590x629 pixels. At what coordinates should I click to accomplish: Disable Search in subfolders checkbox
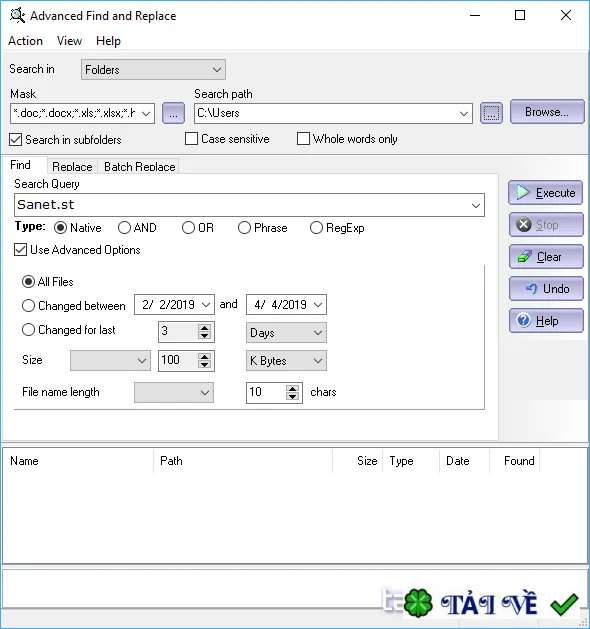coord(16,140)
